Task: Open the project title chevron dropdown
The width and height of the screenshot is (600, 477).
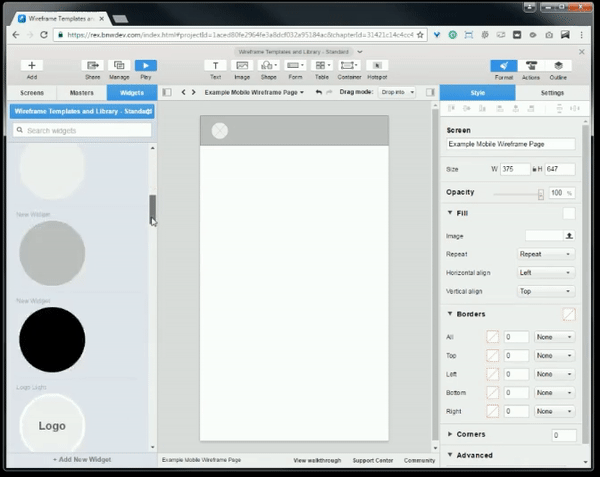Action: 360,52
